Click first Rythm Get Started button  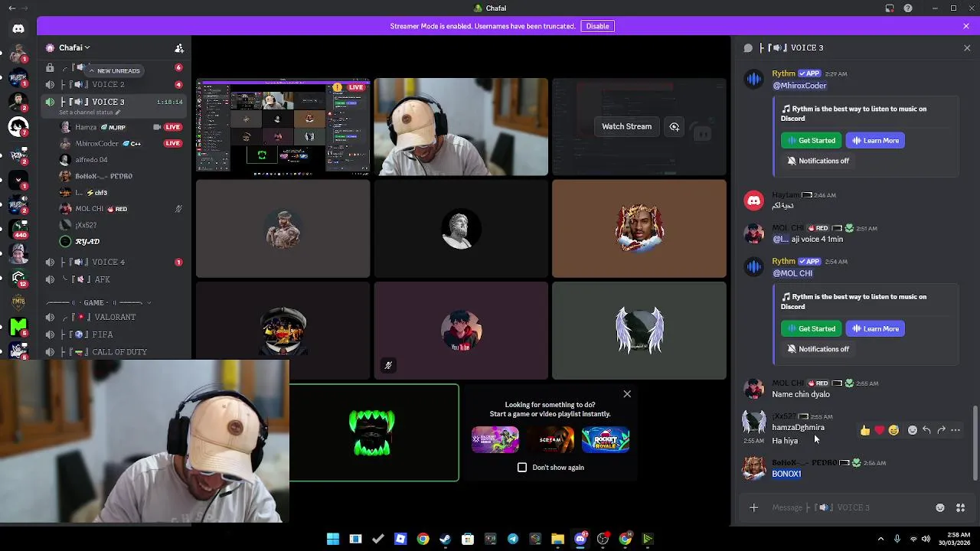(811, 141)
